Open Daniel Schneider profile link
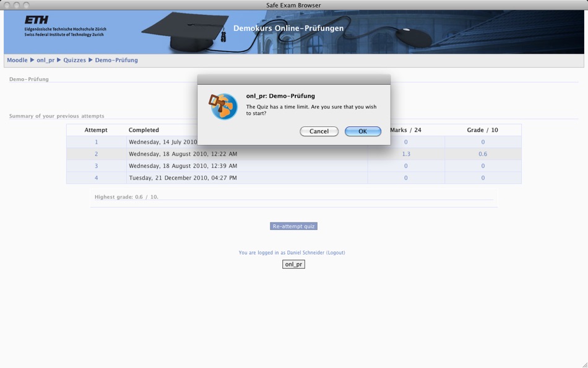This screenshot has height=368, width=588. click(306, 253)
